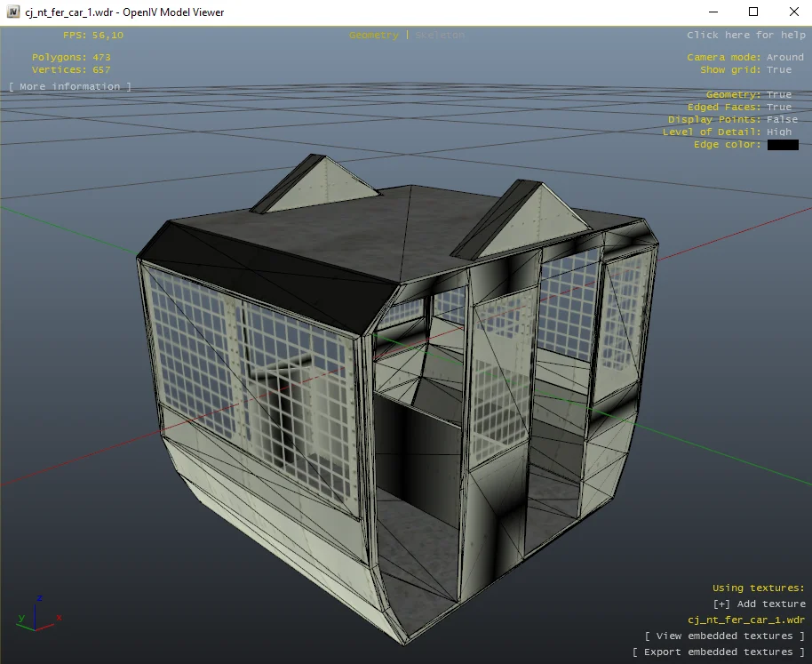Toggle Edged Faces option
Image resolution: width=812 pixels, height=664 pixels.
click(778, 107)
